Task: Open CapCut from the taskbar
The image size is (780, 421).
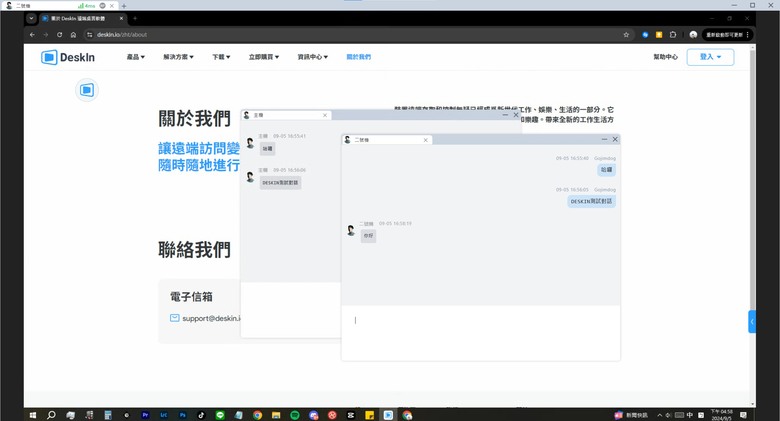Action: tap(351, 415)
